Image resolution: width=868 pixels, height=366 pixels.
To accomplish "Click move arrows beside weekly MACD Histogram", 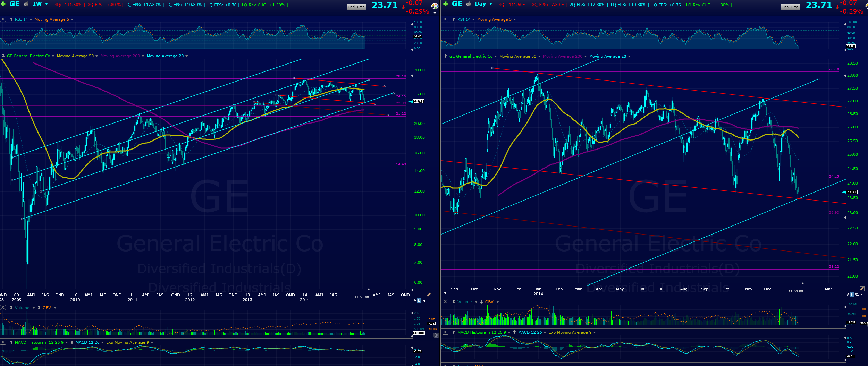I will click(x=11, y=342).
